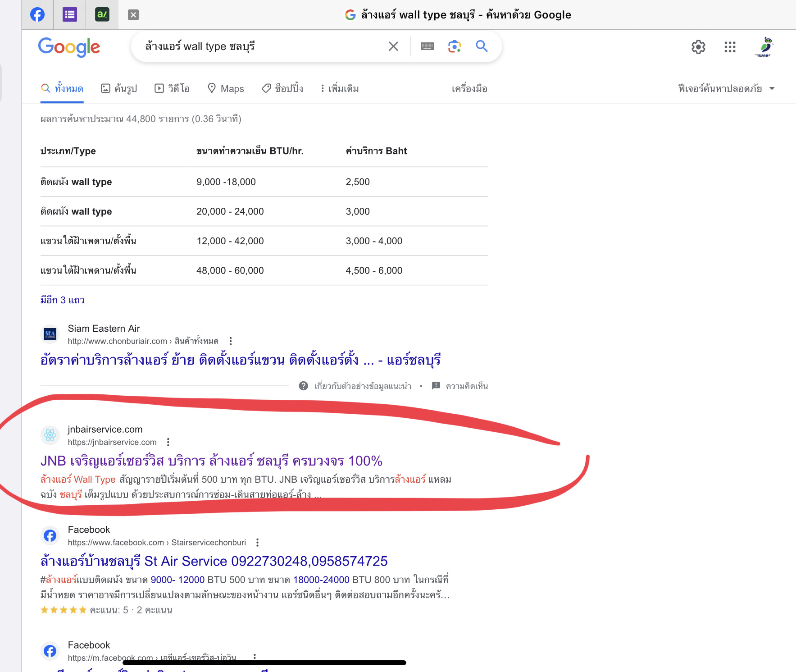Open the JNB air service result link
Image resolution: width=796 pixels, height=672 pixels.
tap(211, 461)
